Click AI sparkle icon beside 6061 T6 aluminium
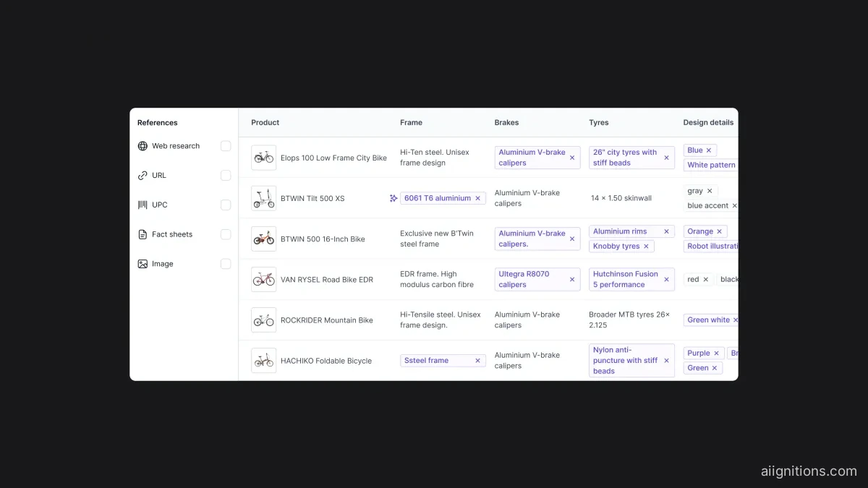This screenshot has width=868, height=488. 393,198
